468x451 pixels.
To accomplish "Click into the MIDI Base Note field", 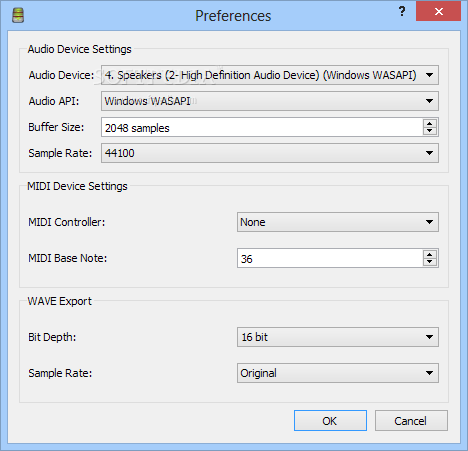I will click(330, 258).
